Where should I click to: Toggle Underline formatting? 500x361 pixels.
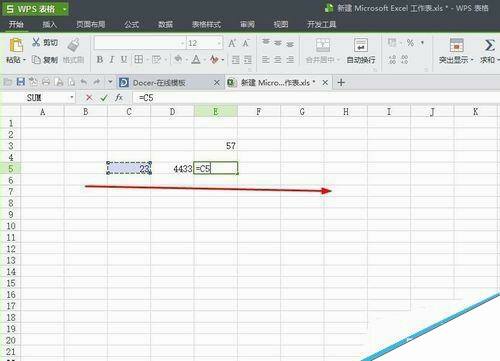click(124, 60)
